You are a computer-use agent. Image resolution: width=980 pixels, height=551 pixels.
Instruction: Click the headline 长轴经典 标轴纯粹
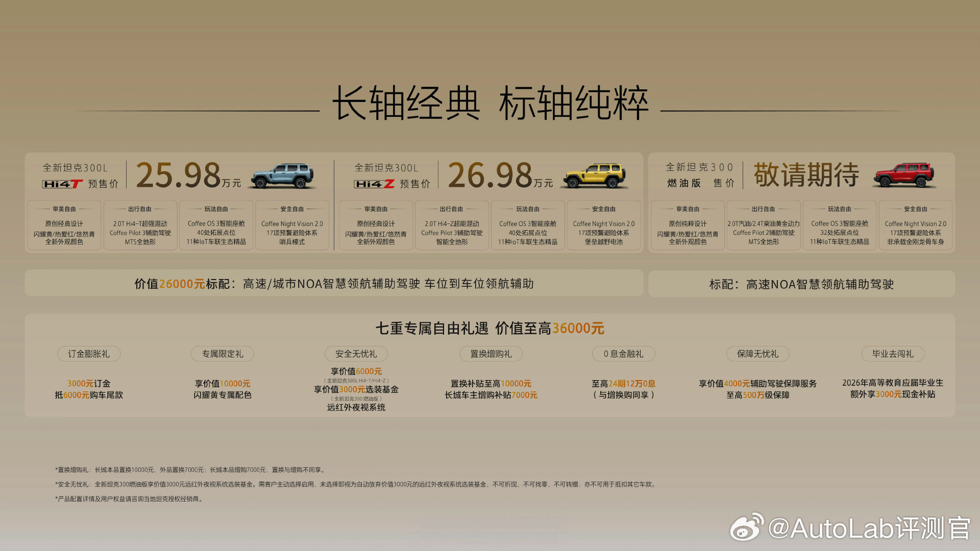tap(490, 104)
